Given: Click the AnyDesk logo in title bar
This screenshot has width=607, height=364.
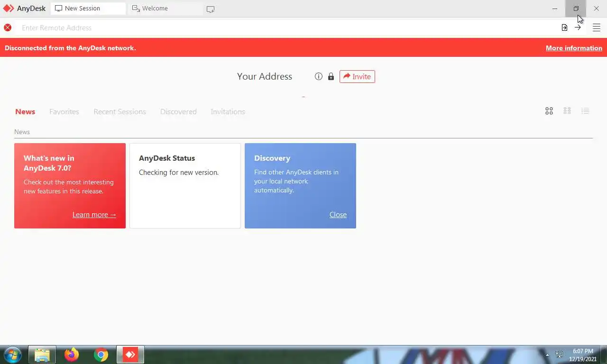Looking at the screenshot, I should pyautogui.click(x=9, y=9).
